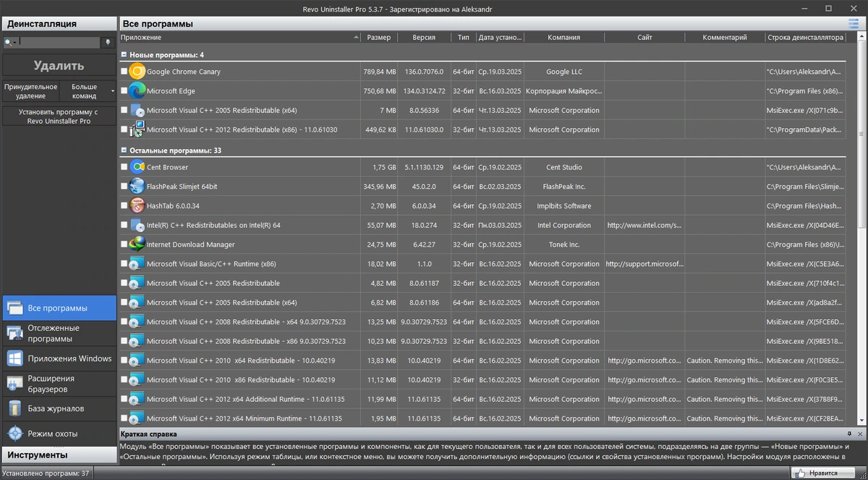Viewport: 868px width, 480px height.
Task: Check the Google Chrome Canary checkbox
Action: coord(124,72)
